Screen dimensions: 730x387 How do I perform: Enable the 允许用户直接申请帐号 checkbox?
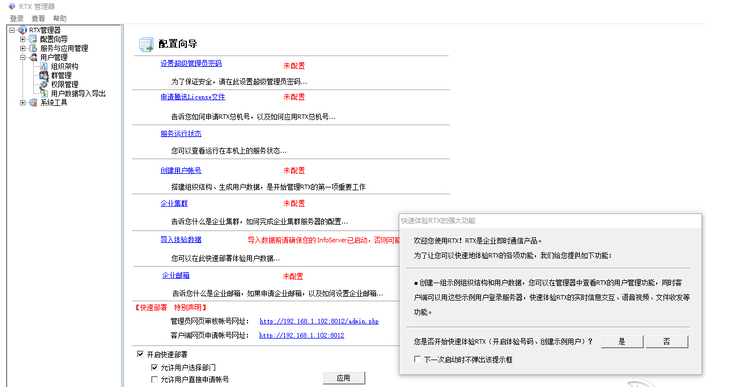[x=154, y=380]
